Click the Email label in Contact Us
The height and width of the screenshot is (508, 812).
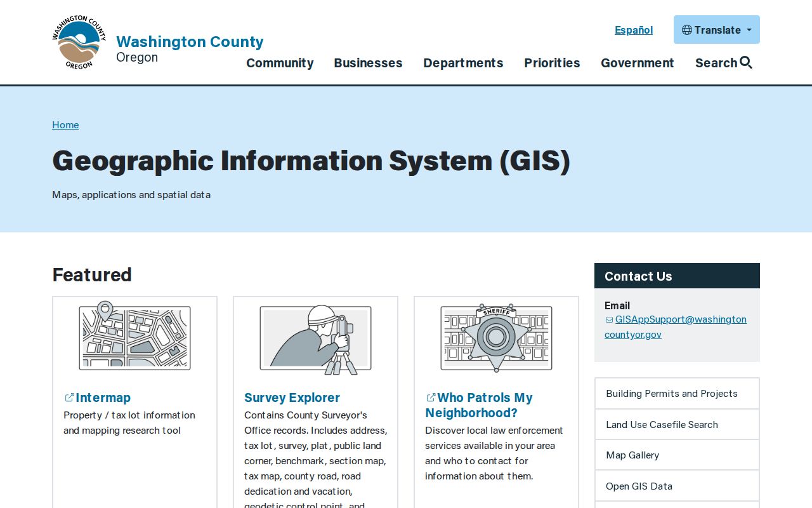[617, 305]
